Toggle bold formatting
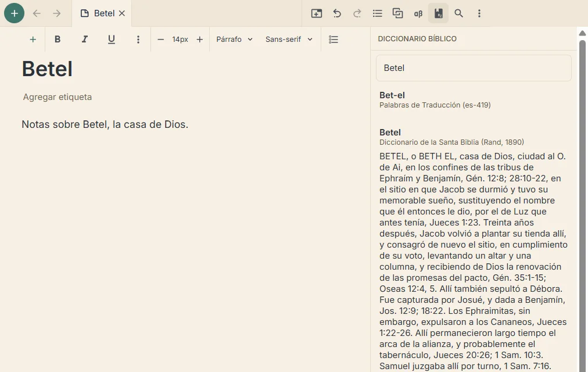Viewport: 588px width, 372px height. click(58, 39)
